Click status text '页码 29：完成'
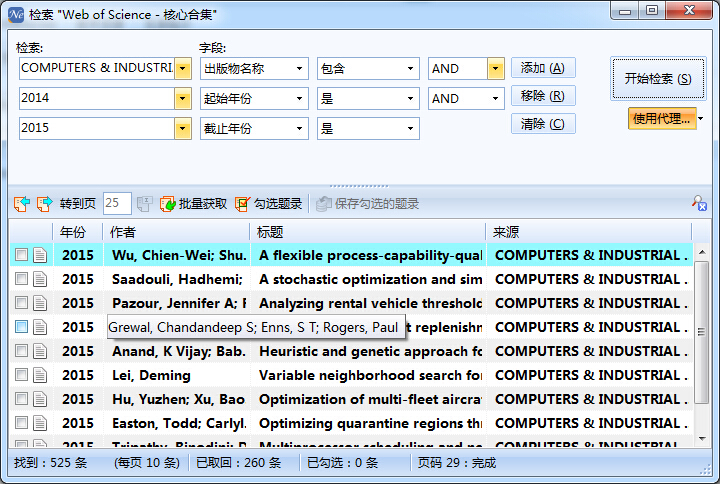720x484 pixels. (457, 462)
